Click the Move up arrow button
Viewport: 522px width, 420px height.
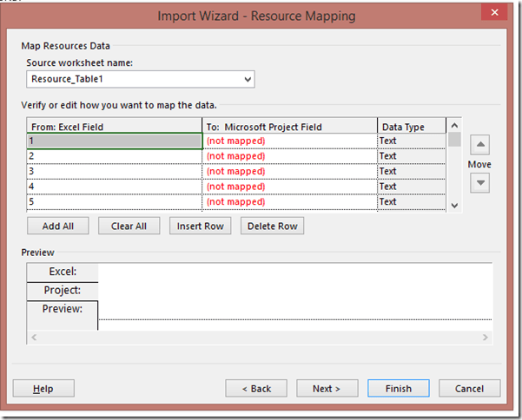pos(480,144)
